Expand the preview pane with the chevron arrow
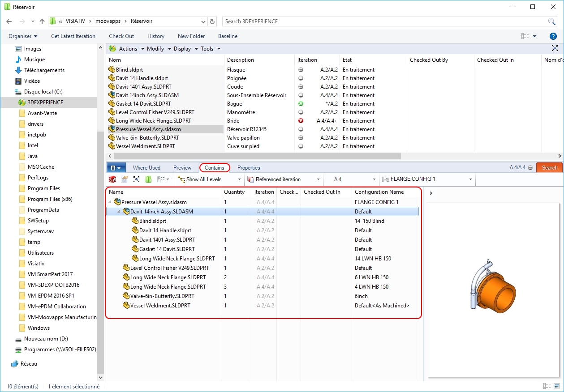Image resolution: width=564 pixels, height=392 pixels. tap(431, 193)
